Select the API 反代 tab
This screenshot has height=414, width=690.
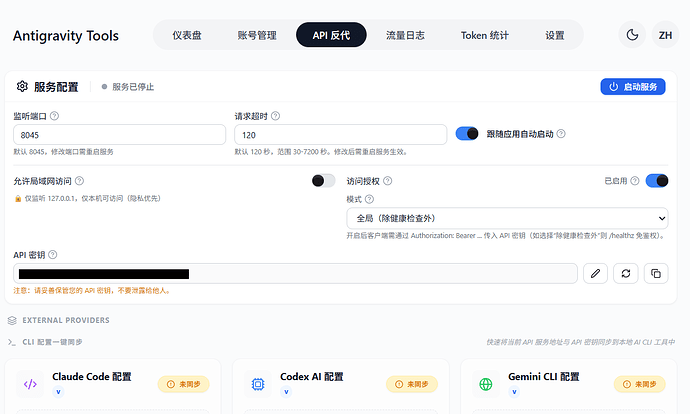[331, 35]
